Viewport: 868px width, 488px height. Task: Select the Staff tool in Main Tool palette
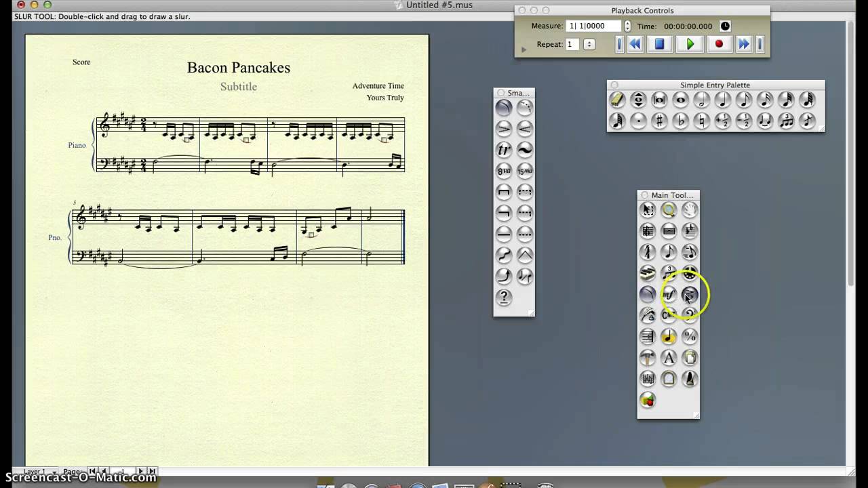point(648,231)
